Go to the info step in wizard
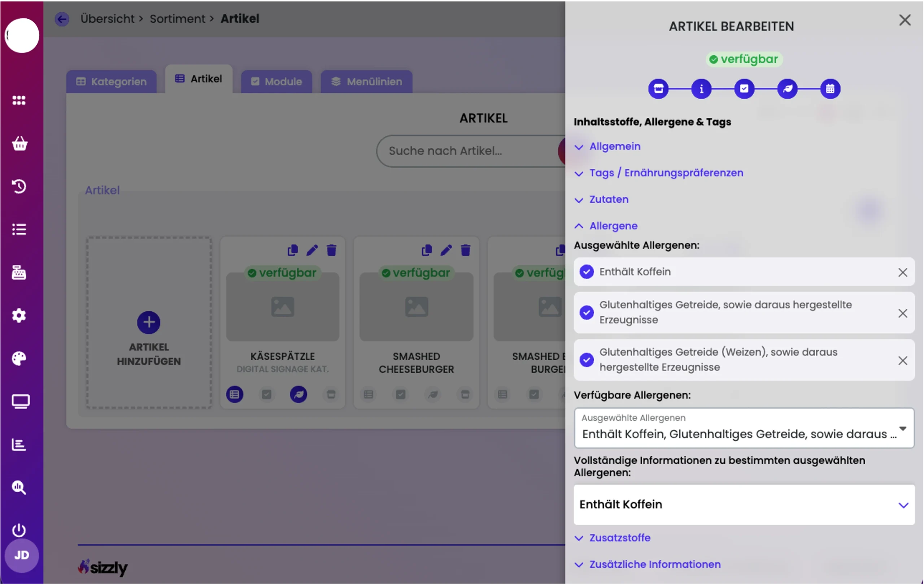 701,89
